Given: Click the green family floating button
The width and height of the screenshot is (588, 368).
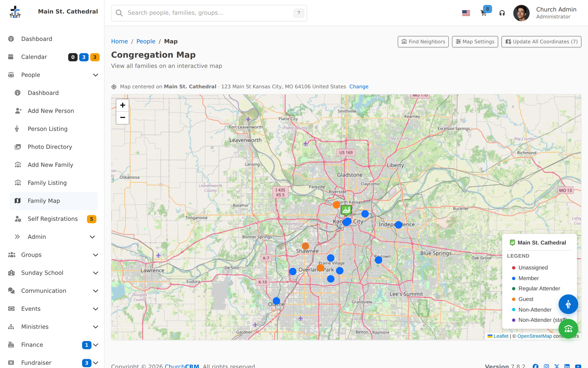Looking at the screenshot, I should [x=568, y=329].
